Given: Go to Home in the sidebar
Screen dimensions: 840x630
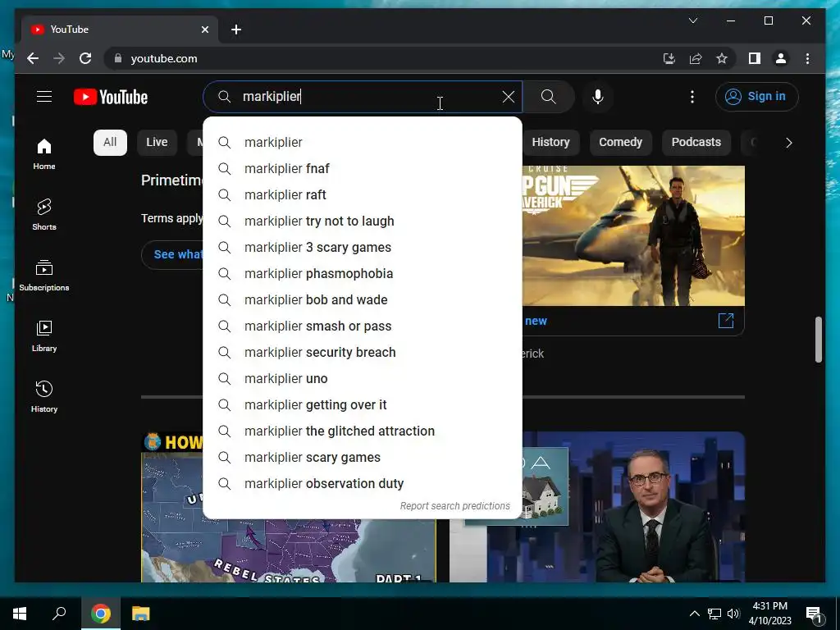Looking at the screenshot, I should pyautogui.click(x=44, y=154).
